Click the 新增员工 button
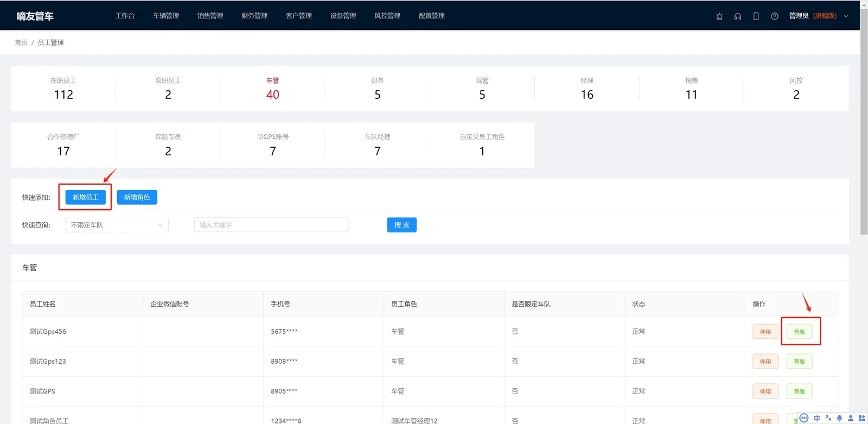 click(85, 197)
